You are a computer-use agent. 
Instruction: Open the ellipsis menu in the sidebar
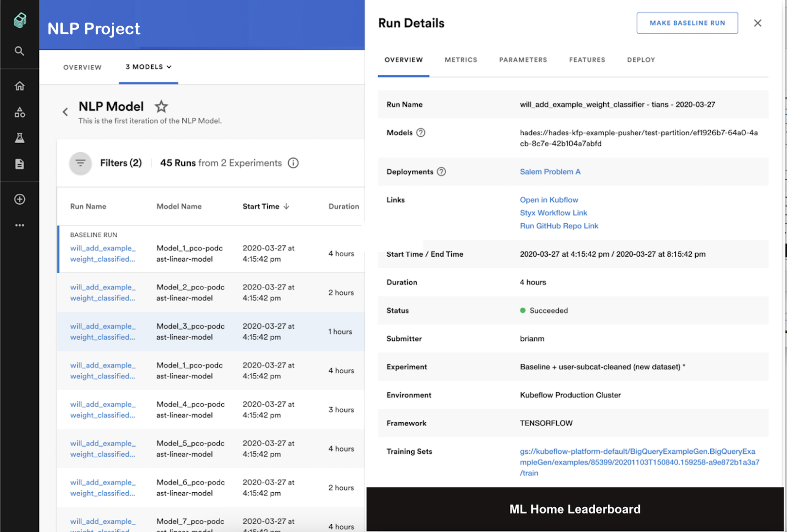tap(19, 225)
